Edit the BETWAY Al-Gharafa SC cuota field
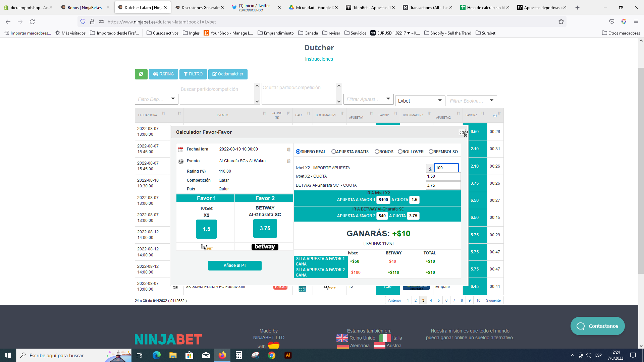 pos(443,185)
